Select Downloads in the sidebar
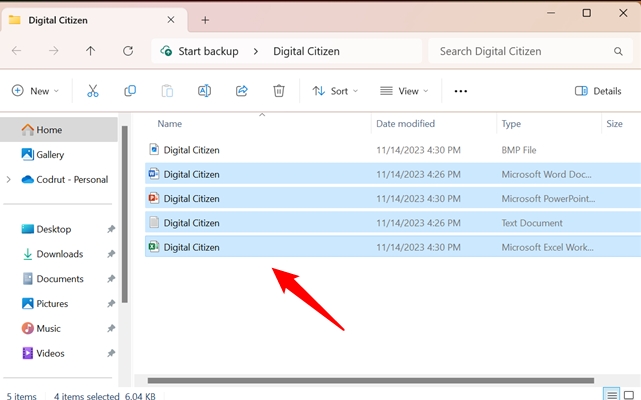The width and height of the screenshot is (641, 400). pyautogui.click(x=59, y=254)
